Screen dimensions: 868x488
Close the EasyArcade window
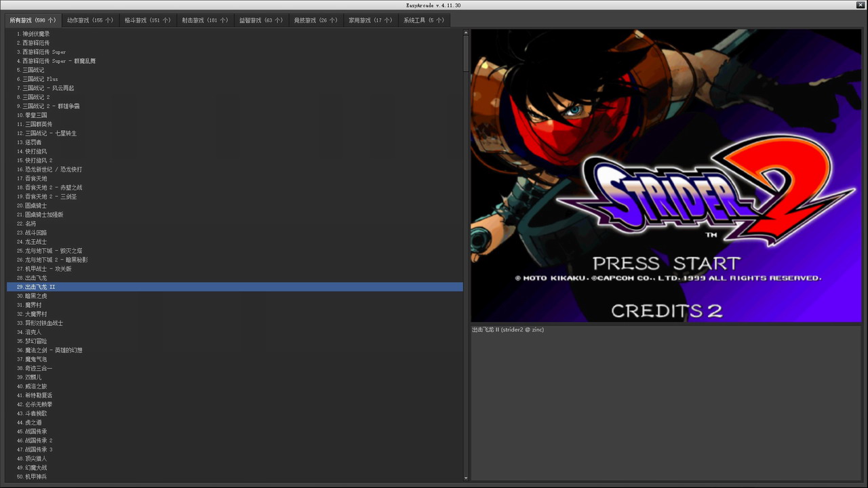click(861, 5)
